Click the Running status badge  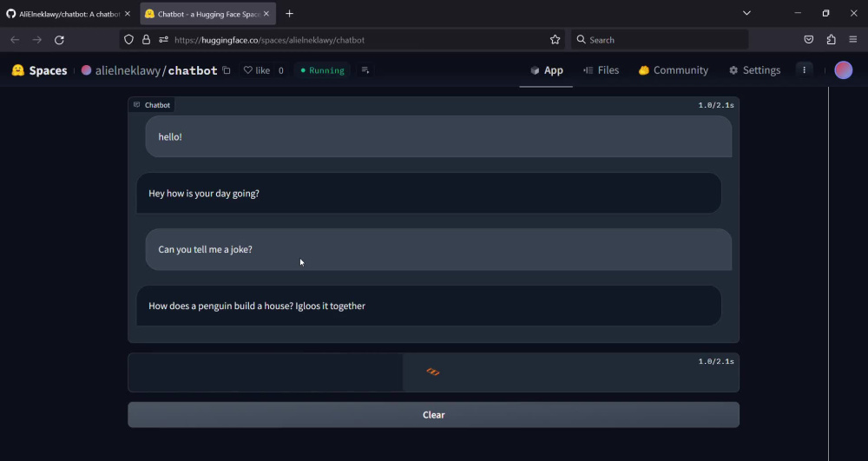tap(322, 70)
